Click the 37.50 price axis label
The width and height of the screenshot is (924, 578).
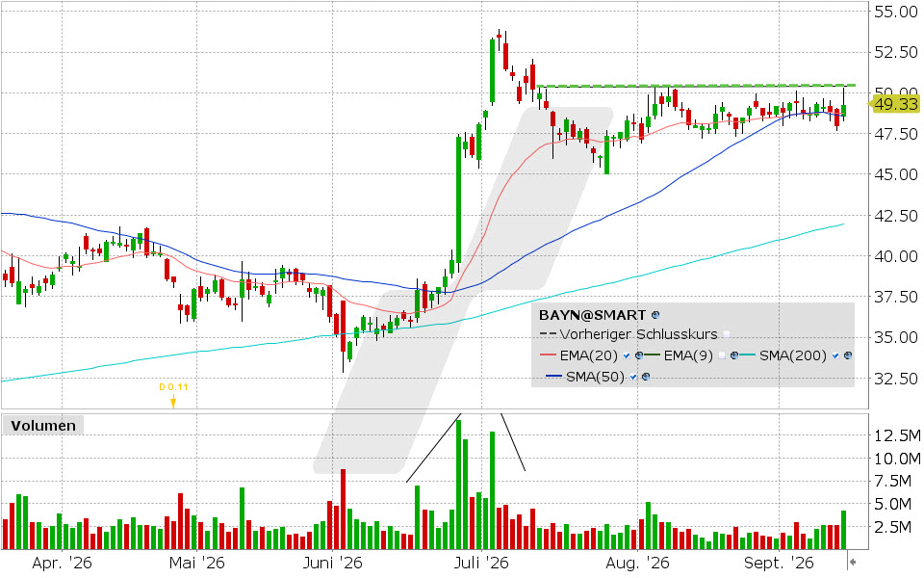(896, 297)
